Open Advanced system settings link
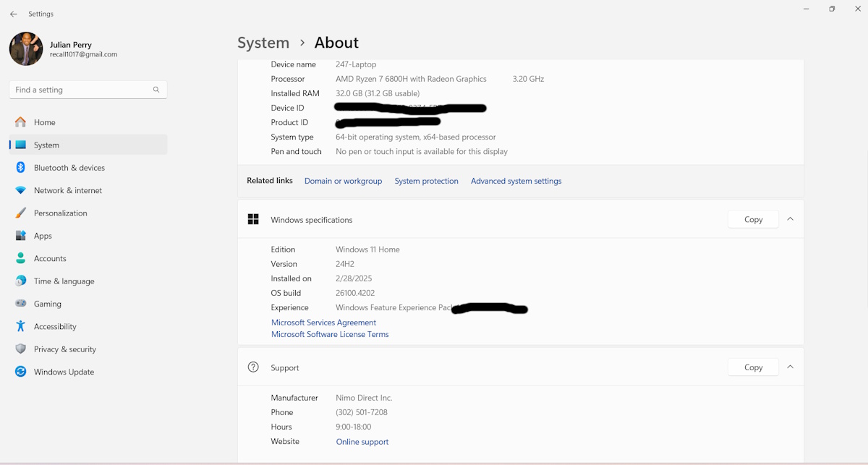This screenshot has height=465, width=868. click(516, 181)
